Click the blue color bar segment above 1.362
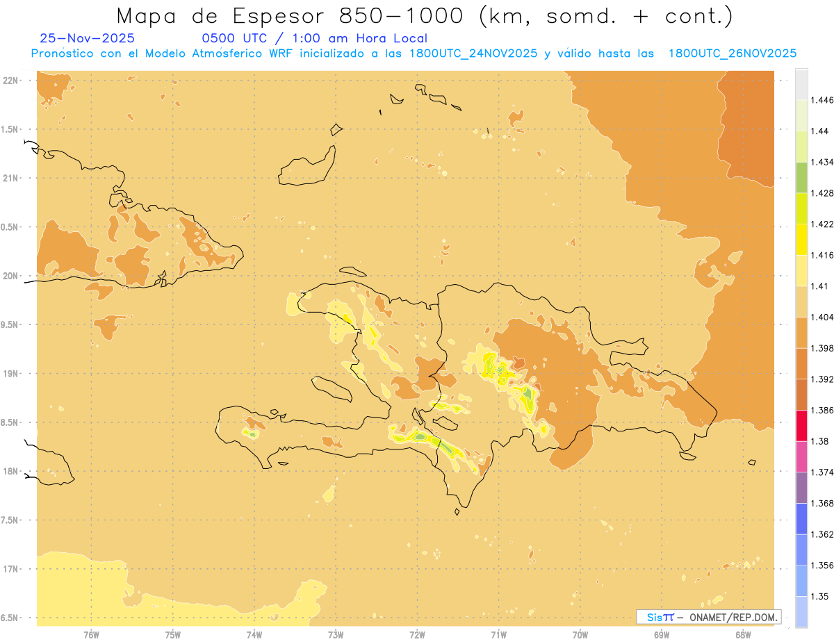 801,518
